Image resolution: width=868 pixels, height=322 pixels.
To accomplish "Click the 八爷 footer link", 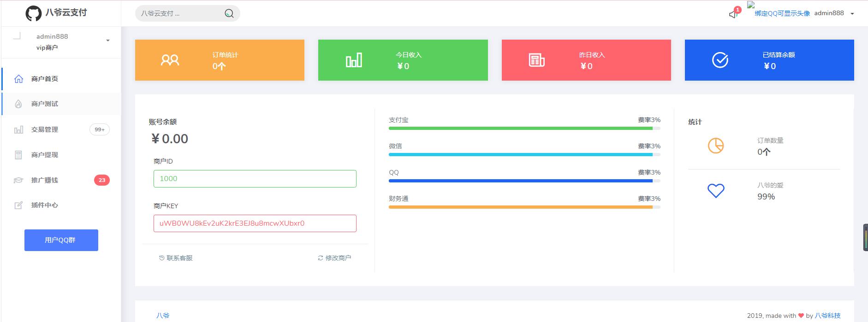I will coord(163,316).
